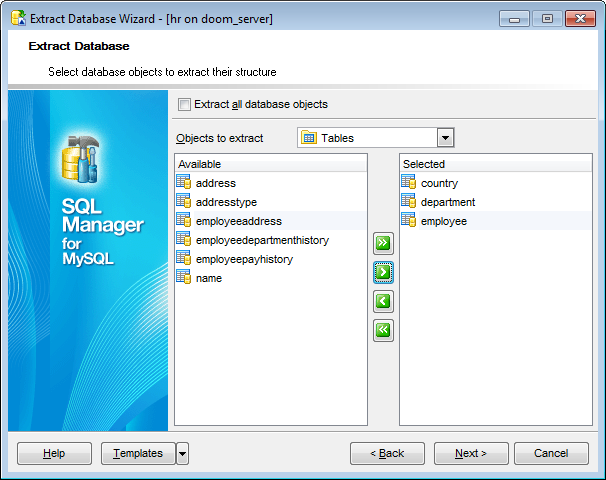Select department in the Selected list
Screen dimensions: 606x480
point(448,202)
